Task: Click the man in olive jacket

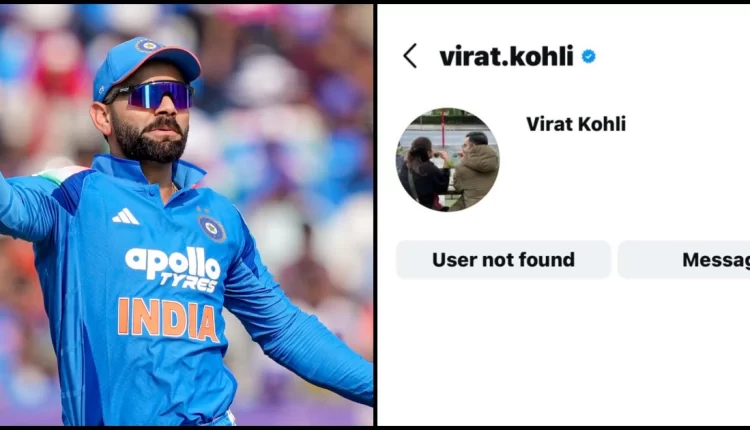Action: [x=474, y=171]
